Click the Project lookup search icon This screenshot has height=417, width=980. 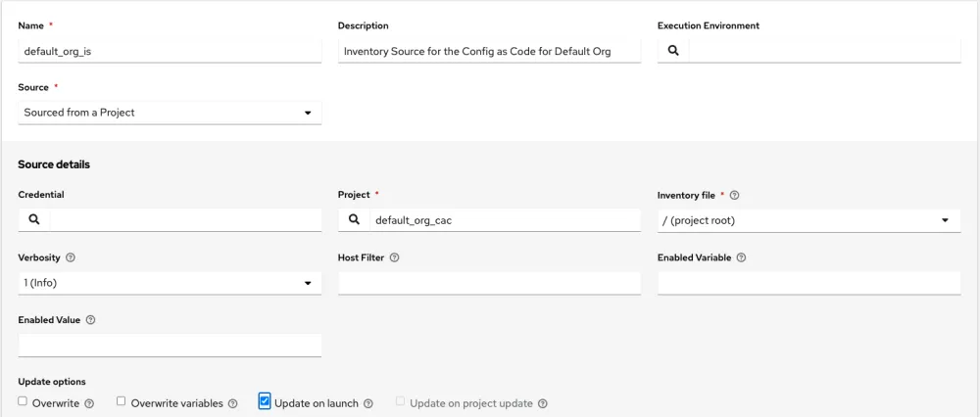click(x=354, y=220)
